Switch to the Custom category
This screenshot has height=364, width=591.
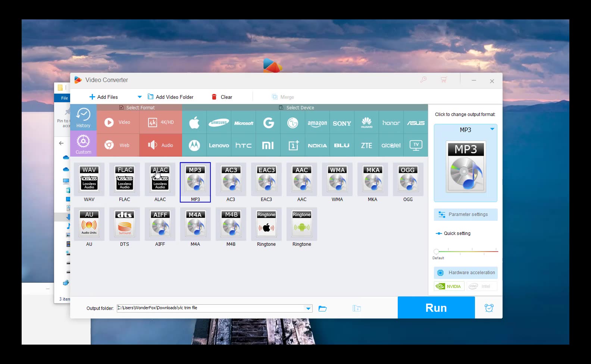[x=83, y=144]
